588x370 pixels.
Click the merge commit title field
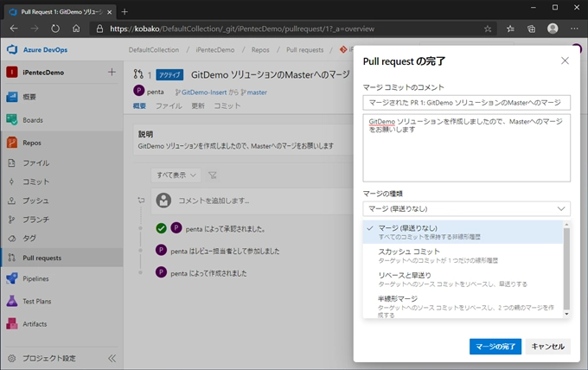(466, 103)
